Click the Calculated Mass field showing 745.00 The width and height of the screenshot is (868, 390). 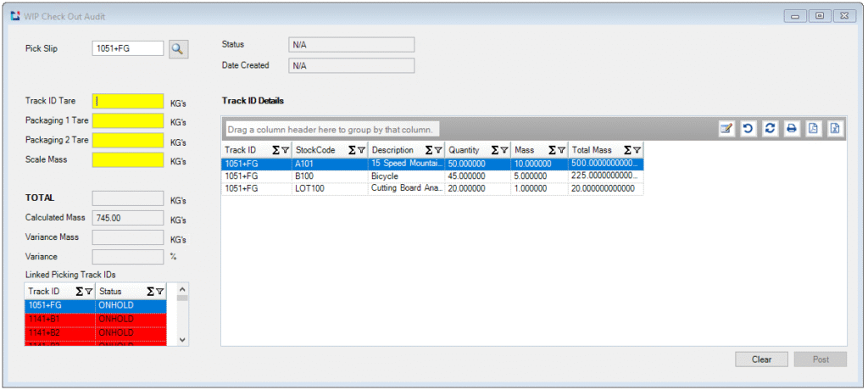128,218
